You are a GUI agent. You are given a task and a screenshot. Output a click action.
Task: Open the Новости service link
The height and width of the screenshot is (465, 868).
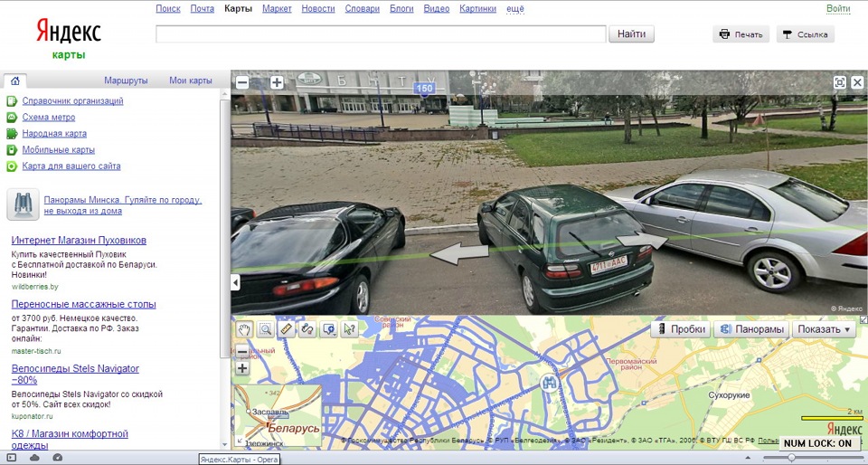pos(318,9)
